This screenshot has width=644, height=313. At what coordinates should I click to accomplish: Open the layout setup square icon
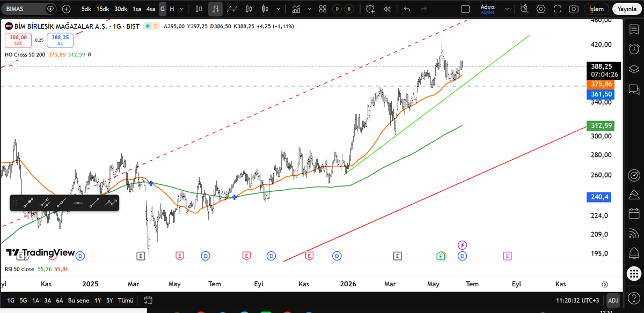coord(465,9)
